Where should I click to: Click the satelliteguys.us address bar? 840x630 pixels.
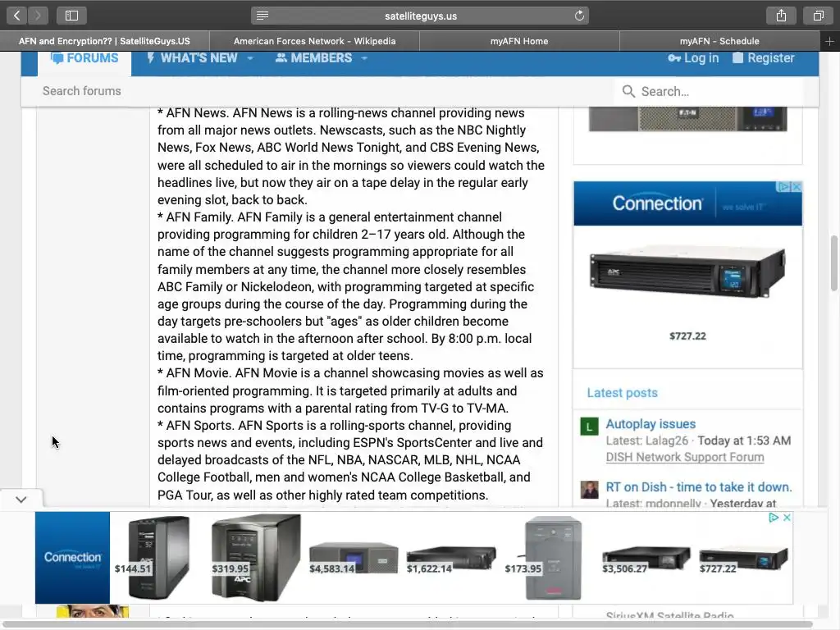420,16
